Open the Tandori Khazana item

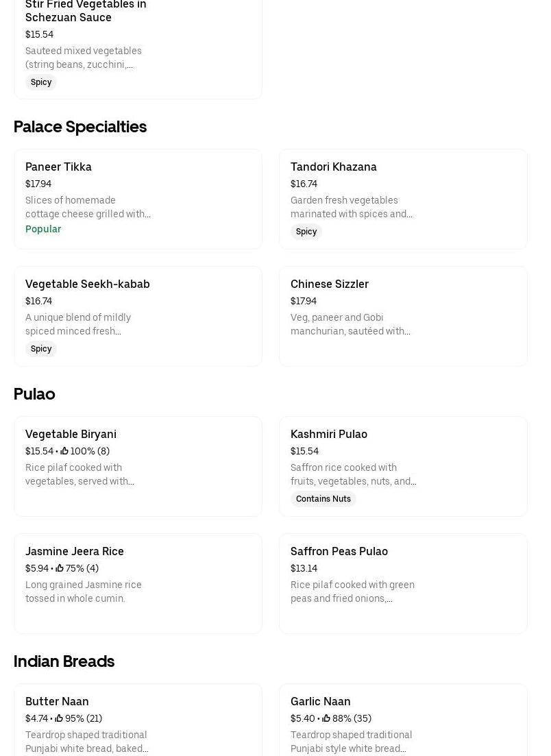coord(403,199)
